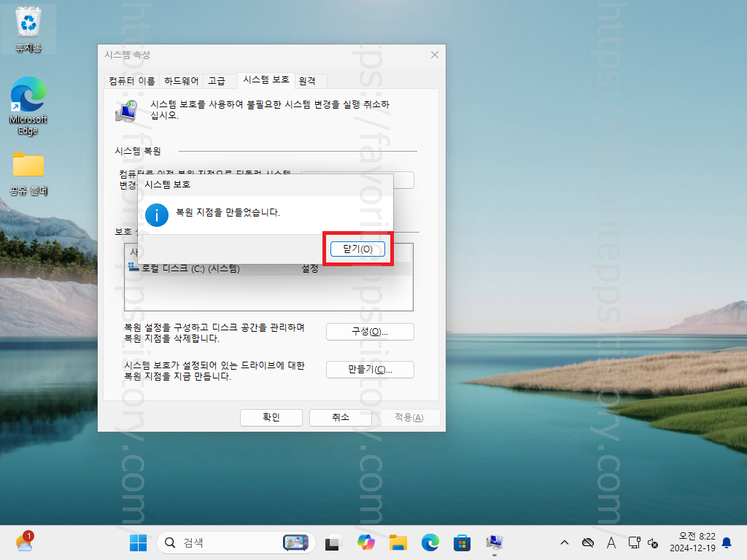The width and height of the screenshot is (747, 560).
Task: Click the IME language A indicator
Action: point(611,542)
